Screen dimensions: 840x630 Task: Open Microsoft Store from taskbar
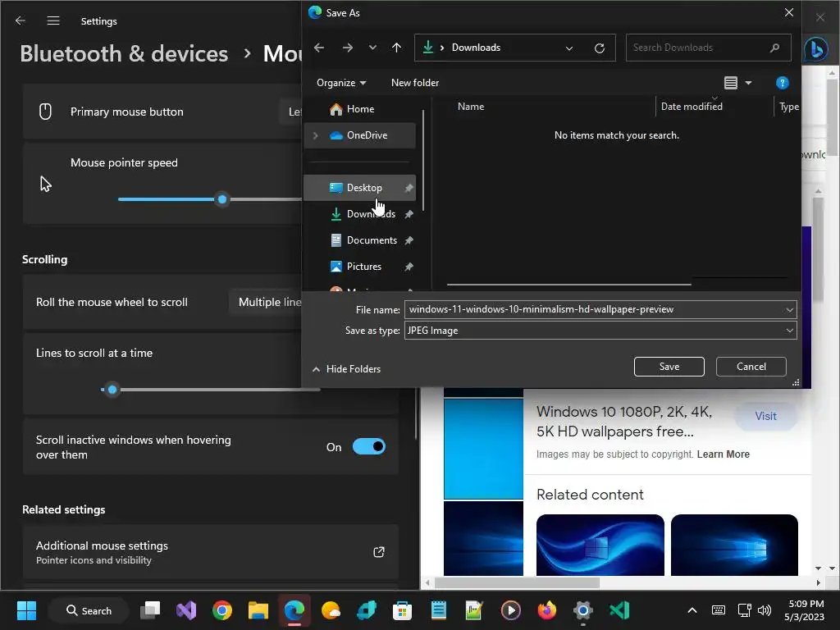tap(402, 610)
